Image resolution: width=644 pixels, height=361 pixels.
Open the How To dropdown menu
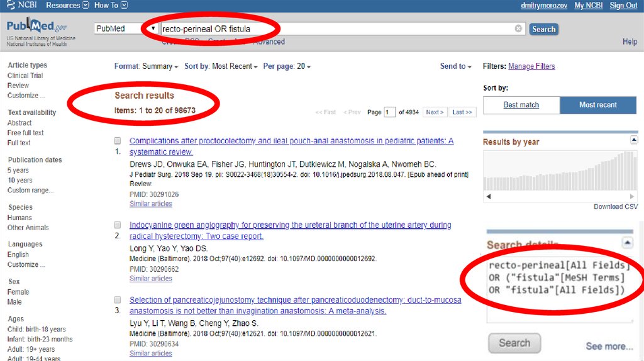(x=111, y=5)
